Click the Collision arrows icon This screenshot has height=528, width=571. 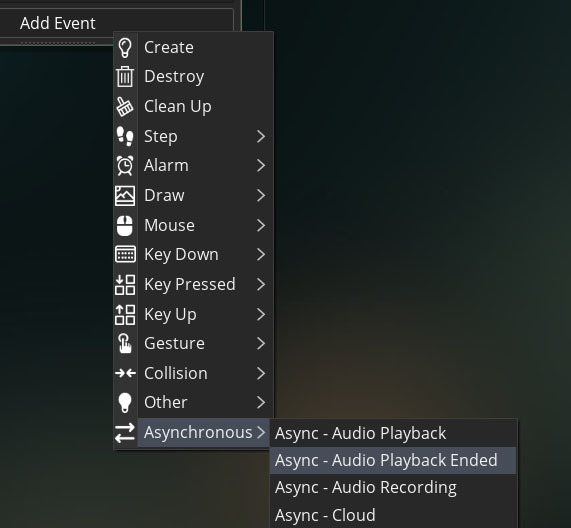(x=125, y=373)
